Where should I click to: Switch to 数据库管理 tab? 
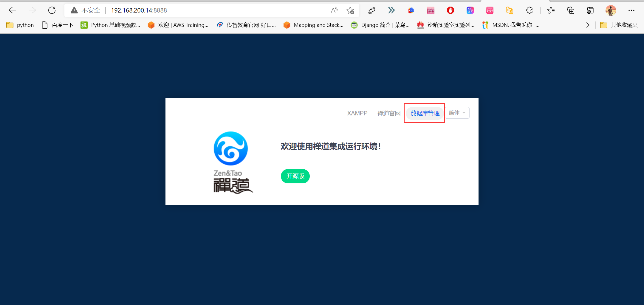424,113
